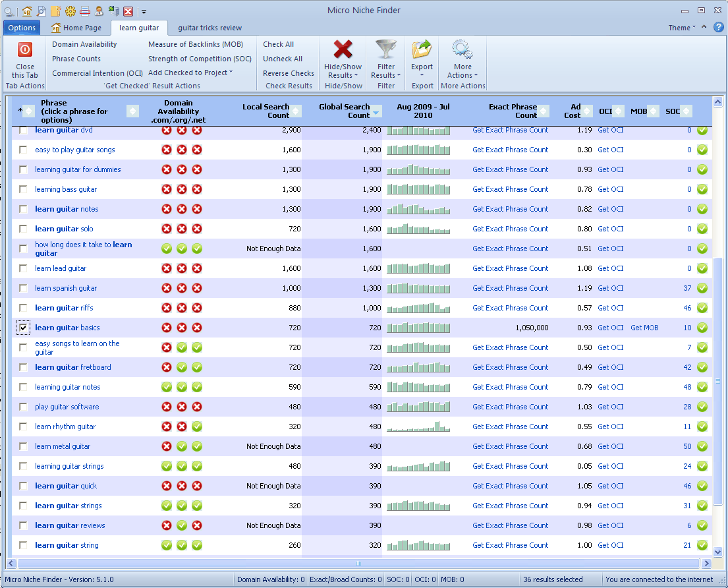
Task: Click Domain Availability in ribbon
Action: [x=84, y=44]
